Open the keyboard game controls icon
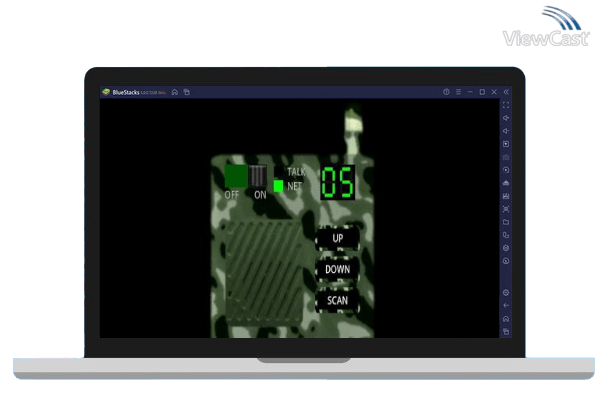 pos(506,157)
